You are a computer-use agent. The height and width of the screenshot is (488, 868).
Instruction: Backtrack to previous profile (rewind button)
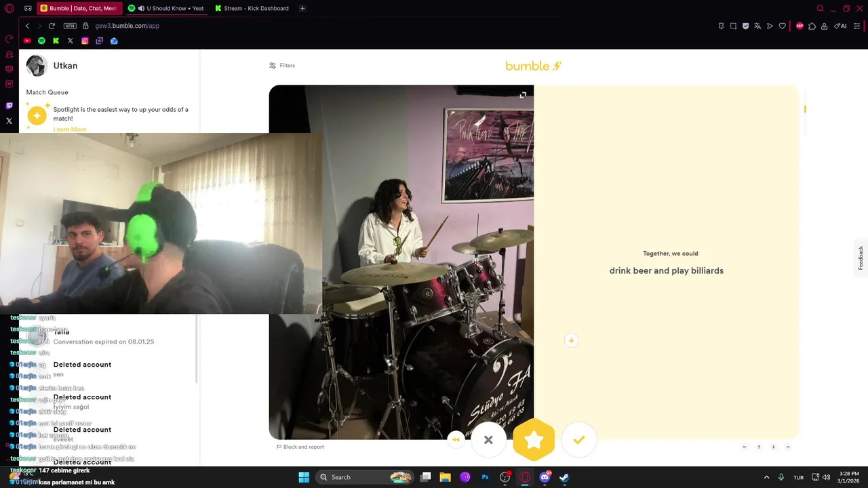pyautogui.click(x=456, y=440)
